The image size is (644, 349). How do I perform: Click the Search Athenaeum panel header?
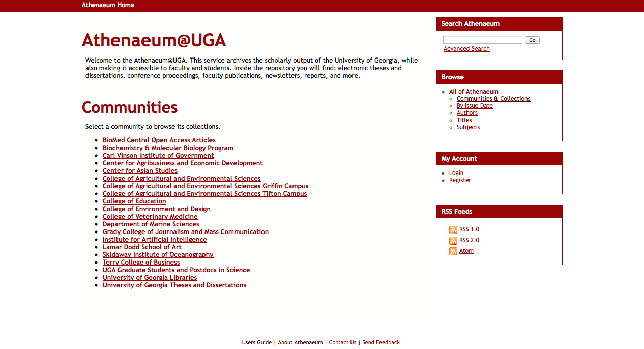point(499,24)
